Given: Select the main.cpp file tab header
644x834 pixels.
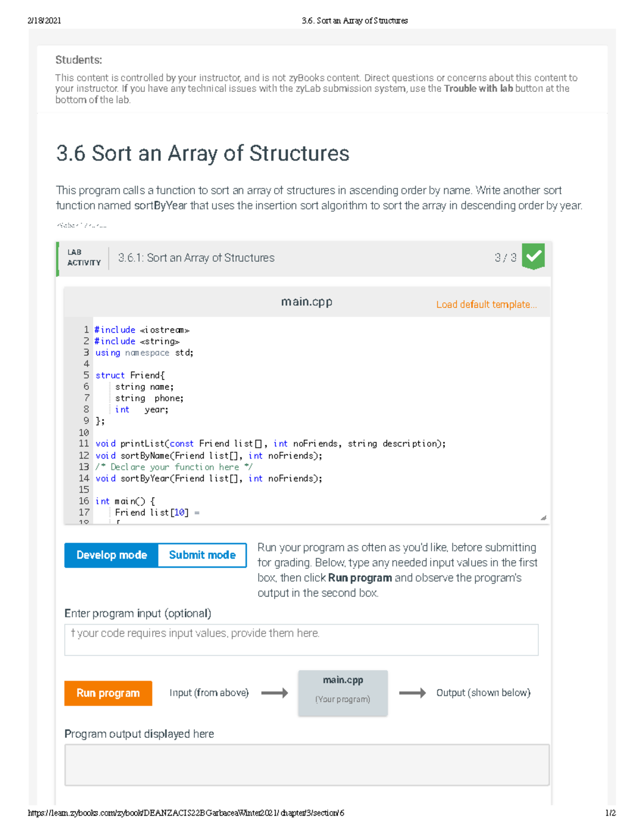Looking at the screenshot, I should [x=306, y=302].
